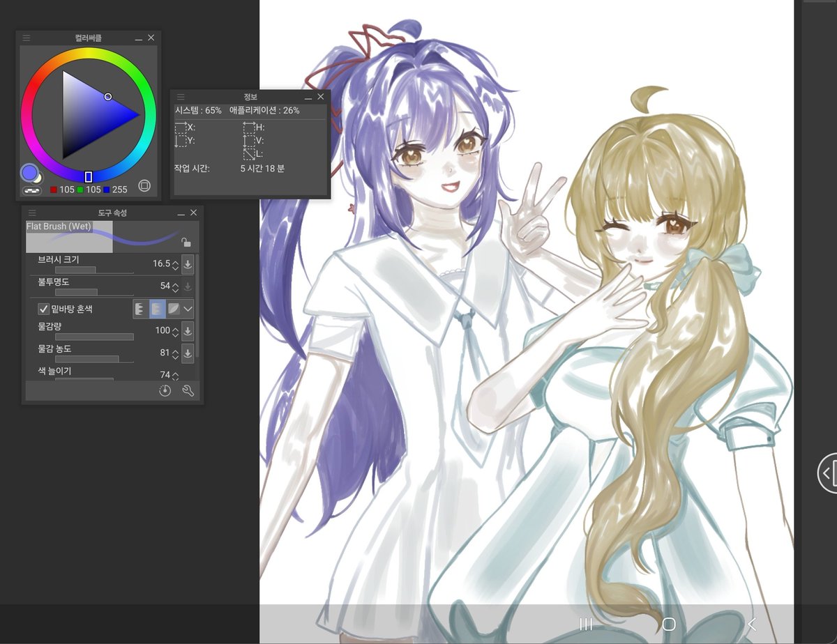Click the opacity 54 stepper arrows
This screenshot has height=644, width=837.
coord(176,286)
